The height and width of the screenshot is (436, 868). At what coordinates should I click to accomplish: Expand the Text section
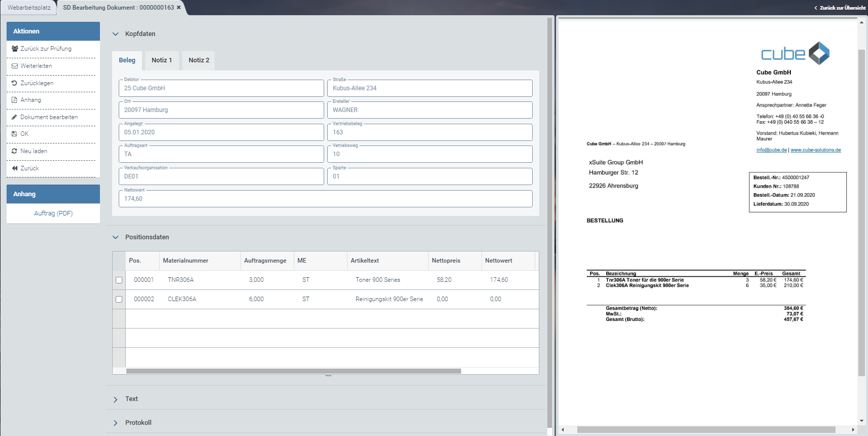coord(116,399)
